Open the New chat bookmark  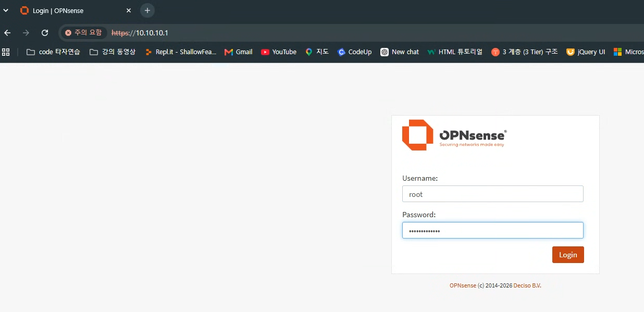click(400, 52)
